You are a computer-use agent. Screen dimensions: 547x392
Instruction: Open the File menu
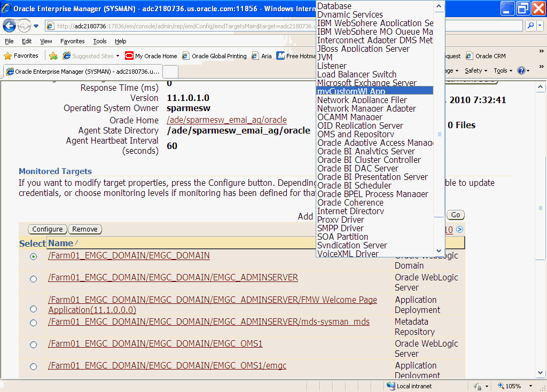9,41
